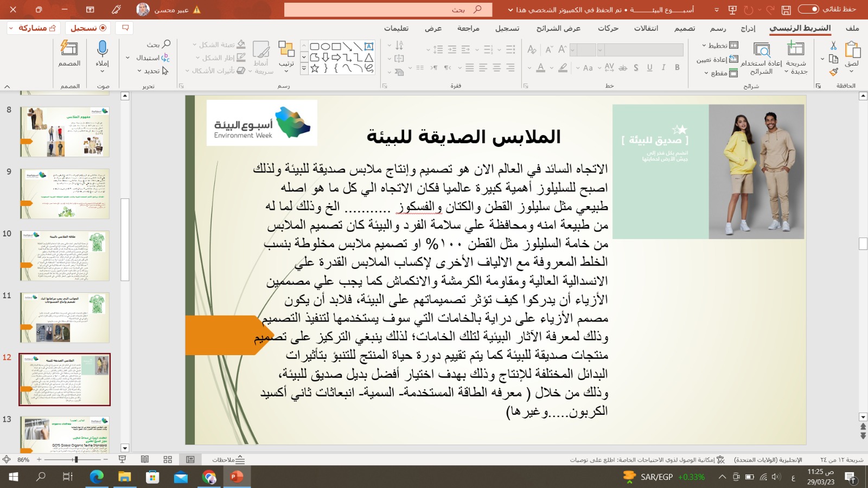Open the line spacing icon
868x488 pixels.
(438, 50)
